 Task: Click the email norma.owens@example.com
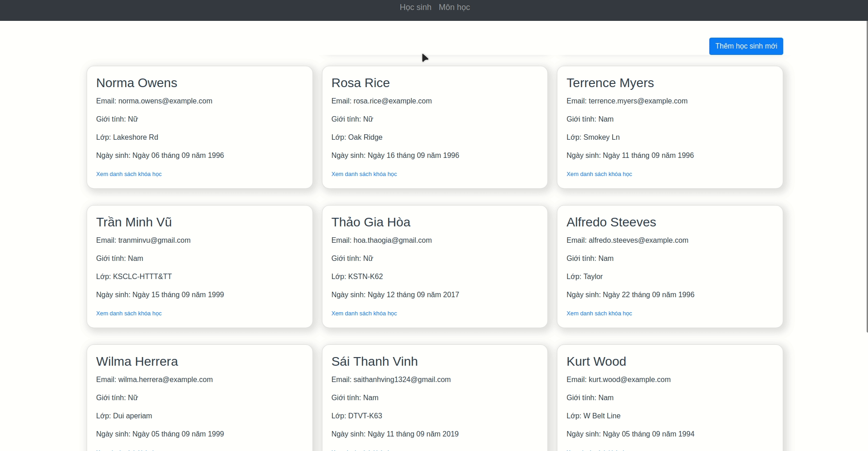coord(165,101)
